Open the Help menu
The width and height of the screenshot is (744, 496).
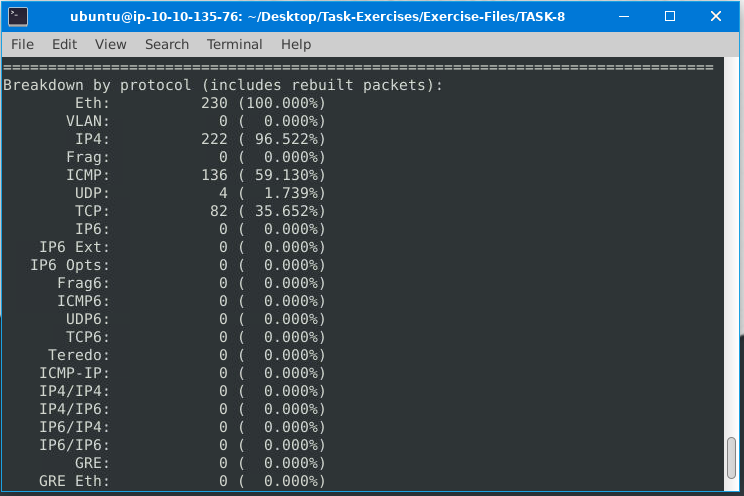[x=296, y=44]
